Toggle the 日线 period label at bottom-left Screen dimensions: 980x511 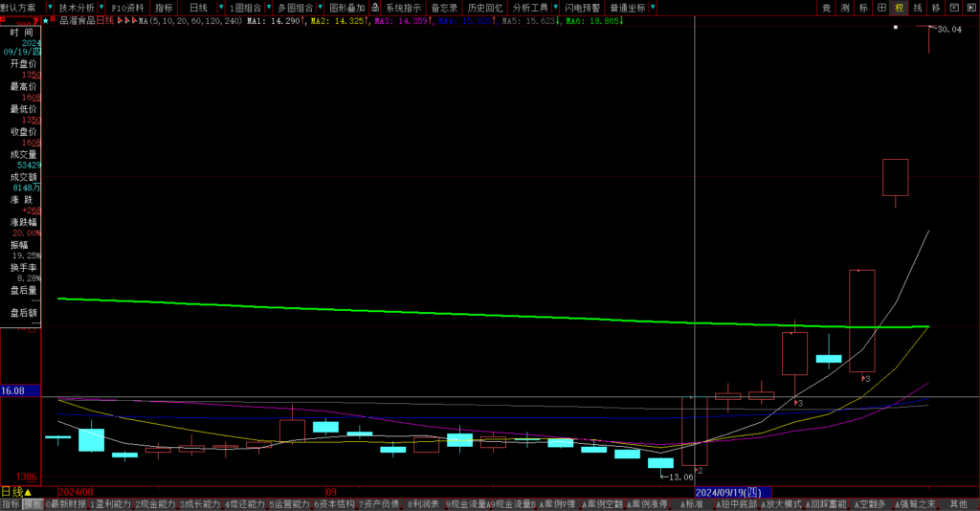coord(11,492)
